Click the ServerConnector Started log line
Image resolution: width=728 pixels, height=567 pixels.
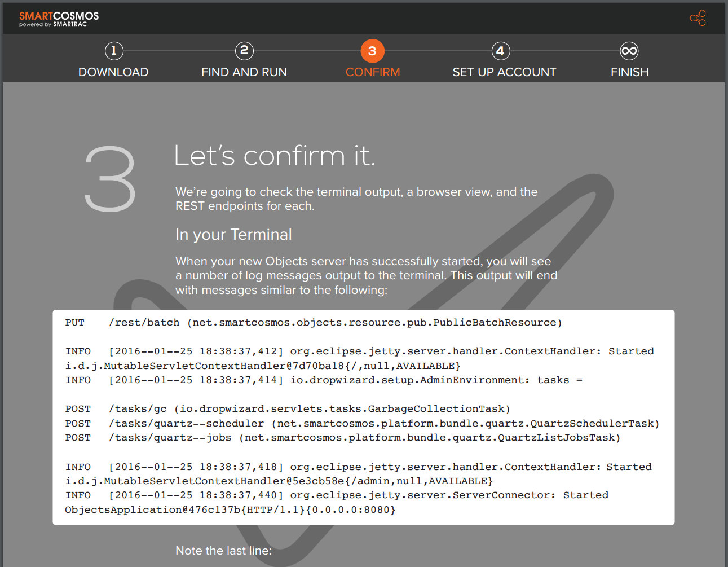click(x=337, y=495)
